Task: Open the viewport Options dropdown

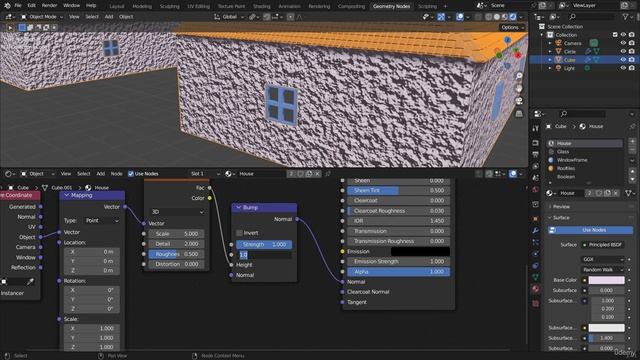Action: pos(512,27)
